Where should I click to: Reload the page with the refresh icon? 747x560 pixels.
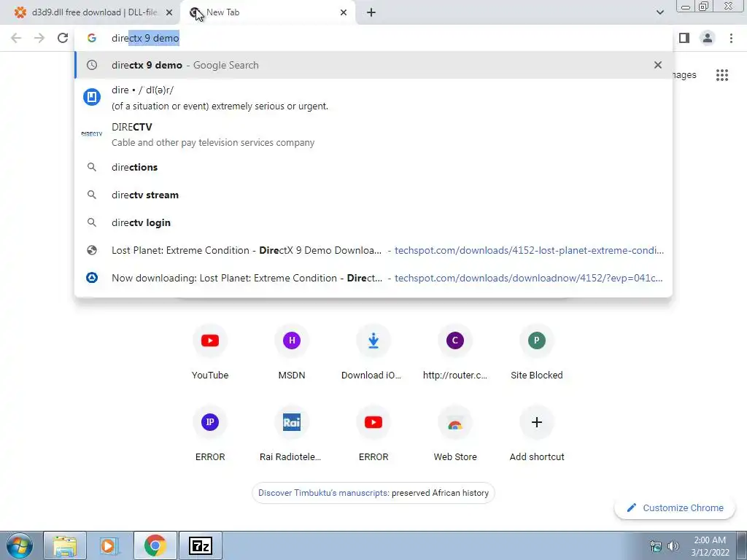(63, 38)
